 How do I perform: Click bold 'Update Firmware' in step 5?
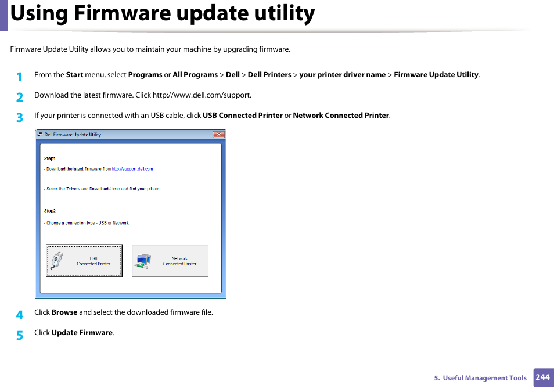tap(82, 333)
